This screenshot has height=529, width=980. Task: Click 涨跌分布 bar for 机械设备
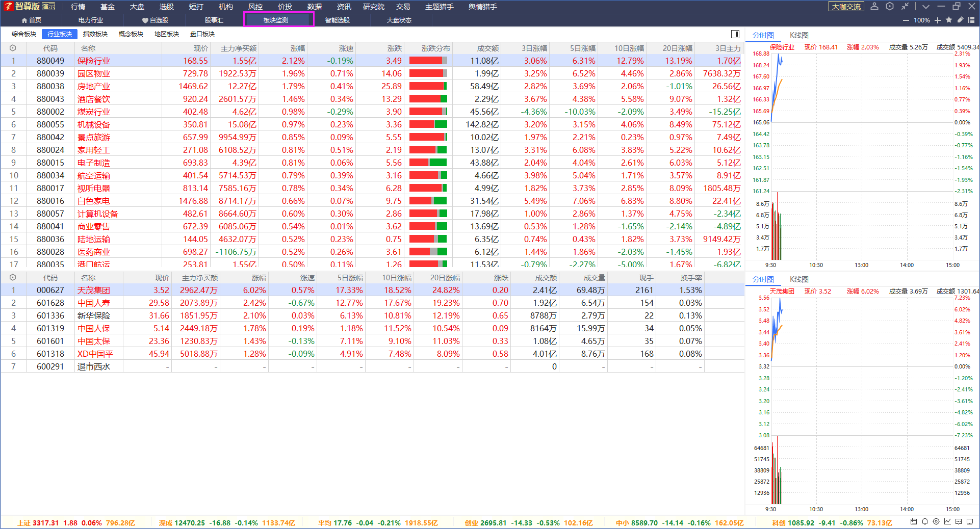point(428,124)
